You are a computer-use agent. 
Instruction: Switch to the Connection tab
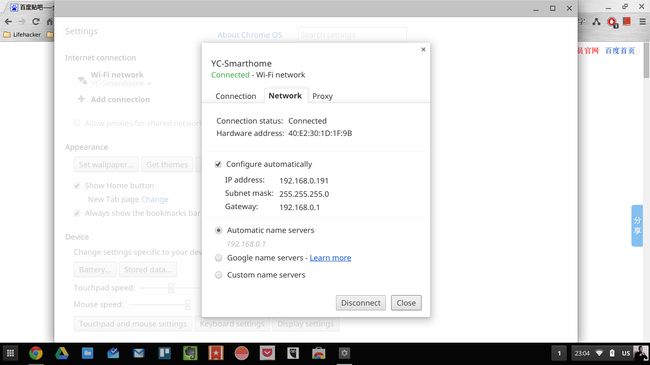coord(235,96)
